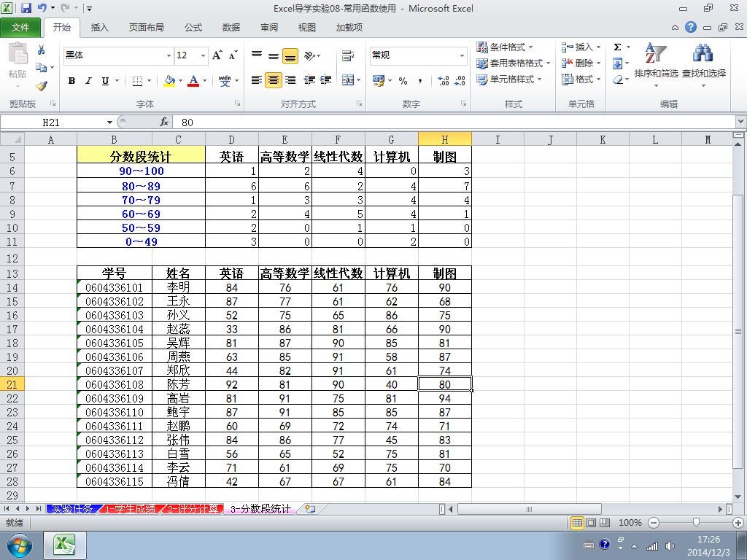Open the font name 黑体 dropdown

(169, 55)
